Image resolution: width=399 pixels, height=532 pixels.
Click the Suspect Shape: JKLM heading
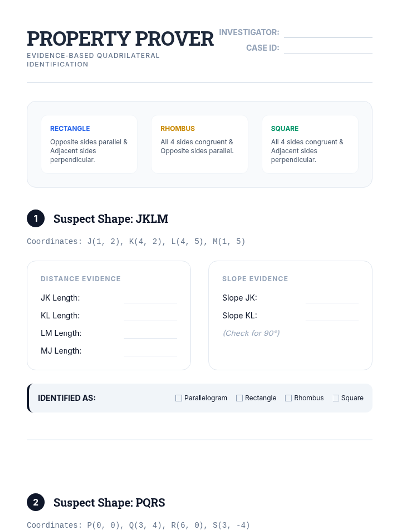[x=111, y=219]
